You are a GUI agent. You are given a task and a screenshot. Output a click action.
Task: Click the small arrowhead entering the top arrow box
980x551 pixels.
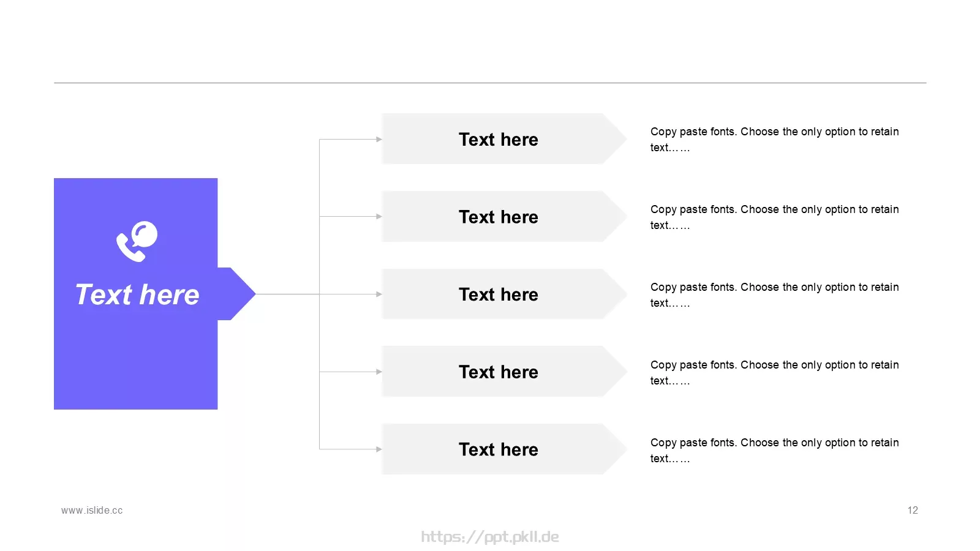tap(379, 140)
